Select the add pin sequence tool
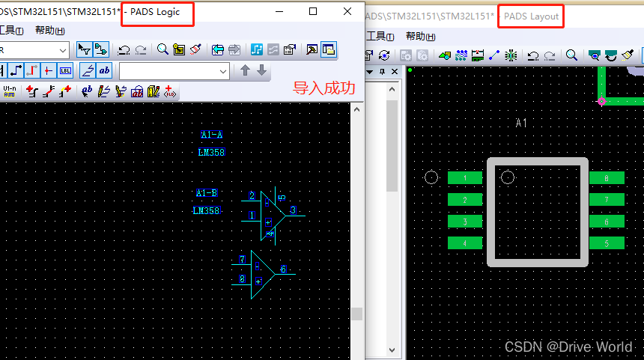This screenshot has width=644, height=360. pyautogui.click(x=65, y=91)
